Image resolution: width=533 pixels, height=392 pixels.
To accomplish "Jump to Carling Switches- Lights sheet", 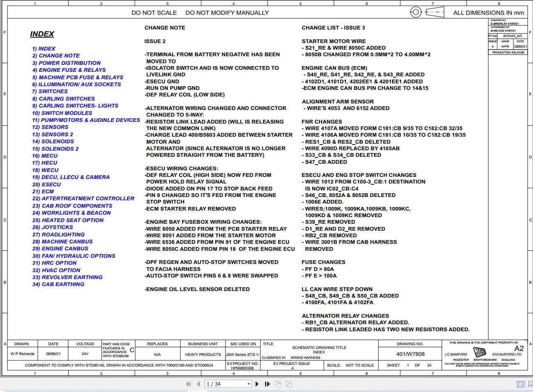I will click(x=75, y=105).
